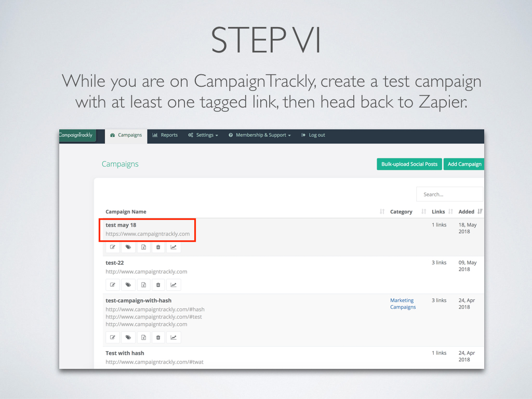Sort by Campaign Name column arrows
Image resolution: width=532 pixels, height=399 pixels.
coord(382,212)
